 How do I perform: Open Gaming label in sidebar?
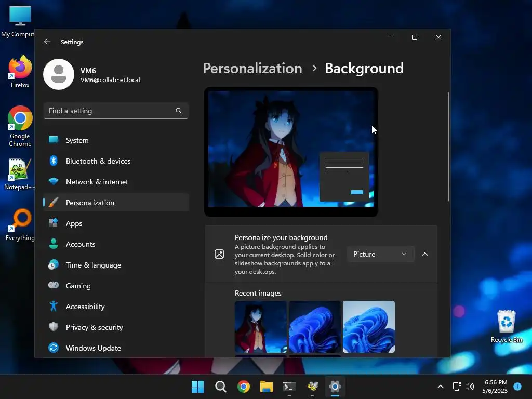tap(78, 286)
